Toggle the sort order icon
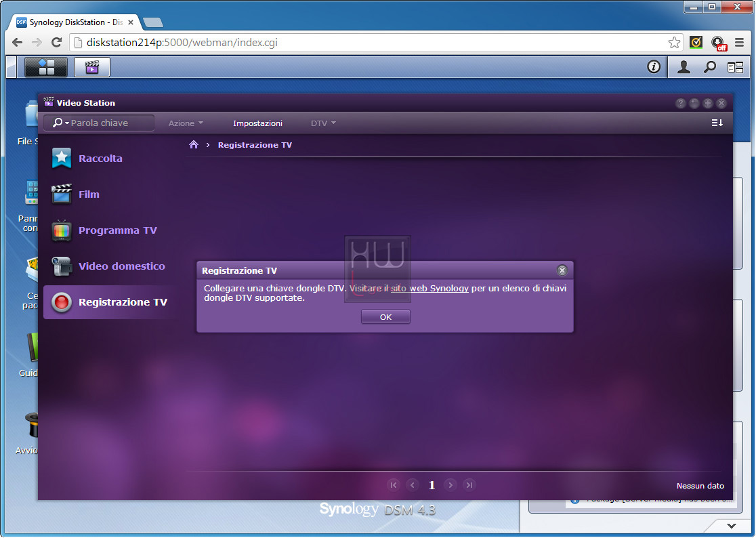This screenshot has height=538, width=756. [717, 123]
